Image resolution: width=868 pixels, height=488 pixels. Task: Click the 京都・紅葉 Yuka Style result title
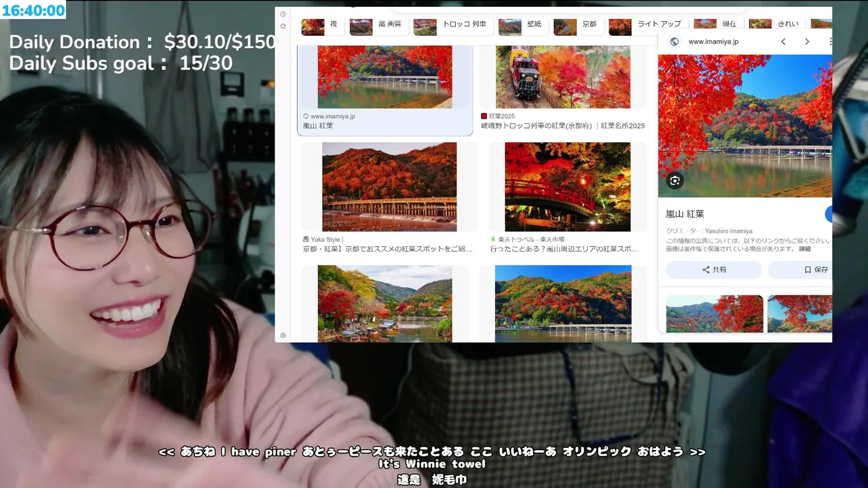point(387,249)
